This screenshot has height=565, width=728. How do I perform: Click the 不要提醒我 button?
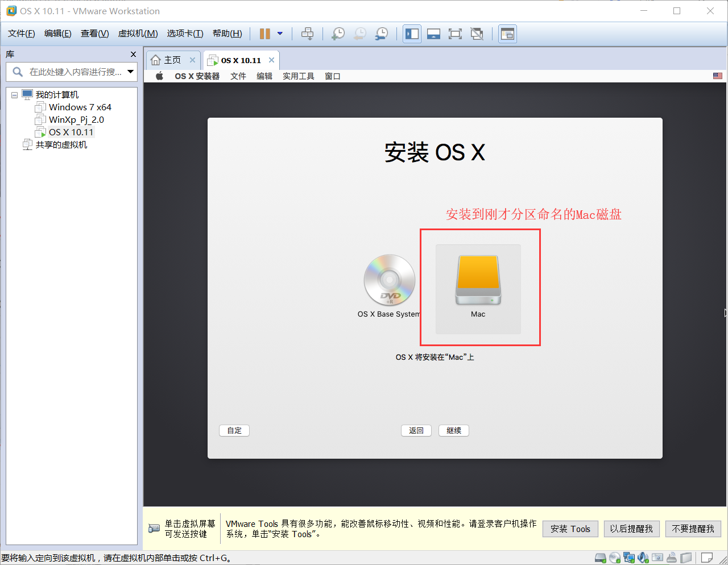(x=693, y=529)
